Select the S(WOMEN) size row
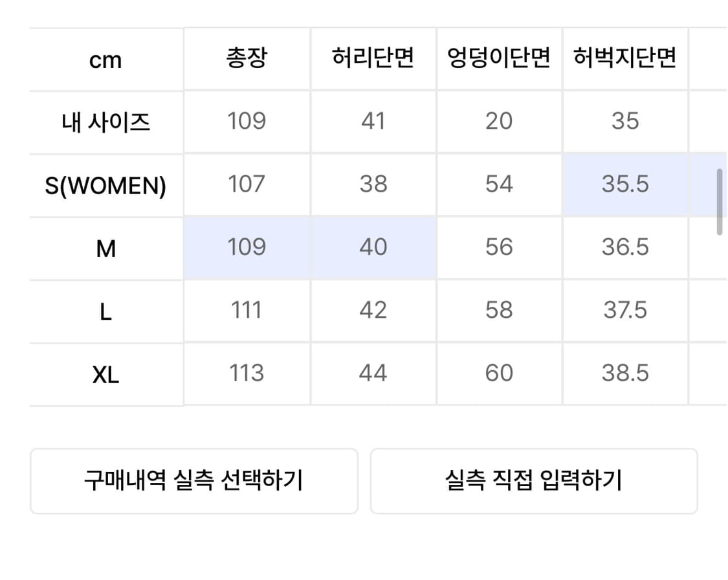This screenshot has width=728, height=580. click(105, 184)
